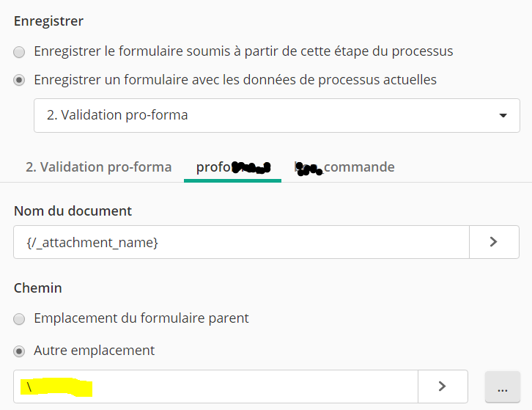
Task: Open the ellipsis browse button
Action: (503, 387)
